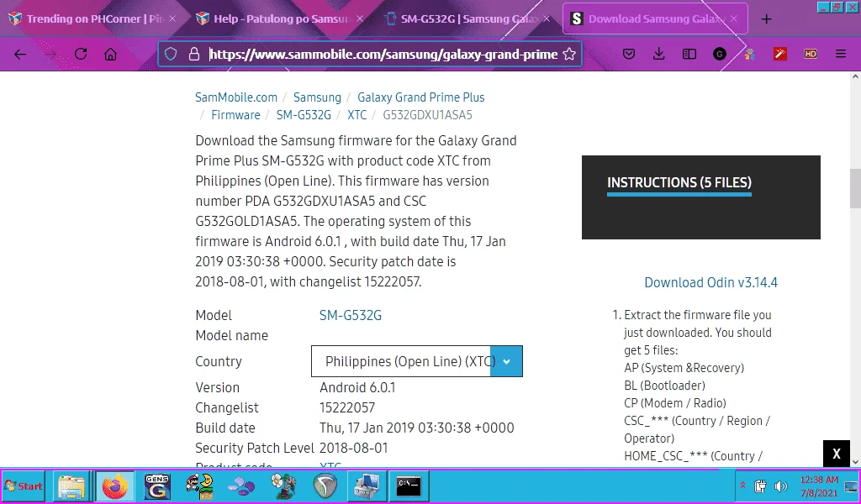861x504 pixels.
Task: Open the Windows Start menu
Action: pos(23,486)
